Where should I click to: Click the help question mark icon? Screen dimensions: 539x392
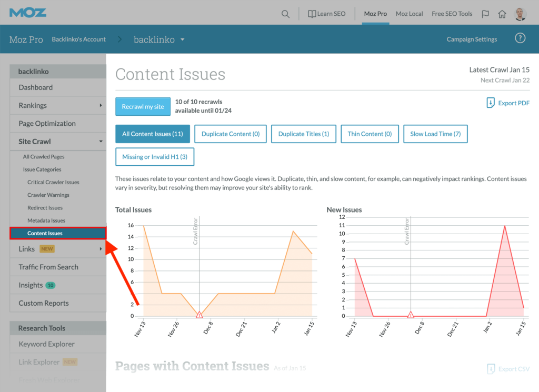(x=520, y=39)
